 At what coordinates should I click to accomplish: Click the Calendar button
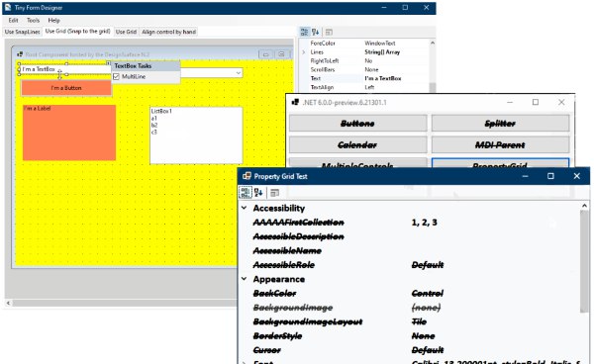358,145
